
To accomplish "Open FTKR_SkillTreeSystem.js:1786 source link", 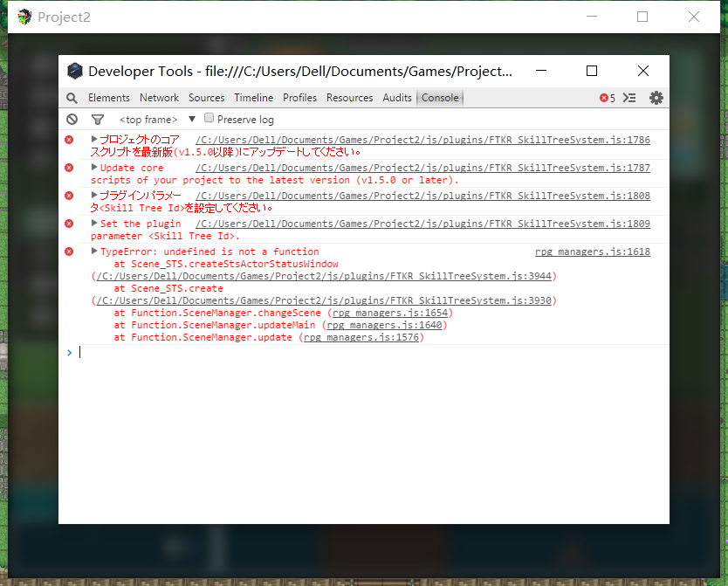I will (x=422, y=140).
